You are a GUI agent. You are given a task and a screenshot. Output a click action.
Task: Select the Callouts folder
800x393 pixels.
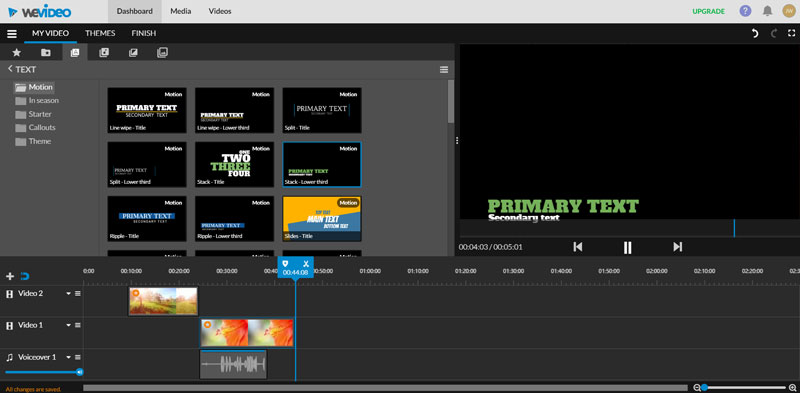coord(35,128)
